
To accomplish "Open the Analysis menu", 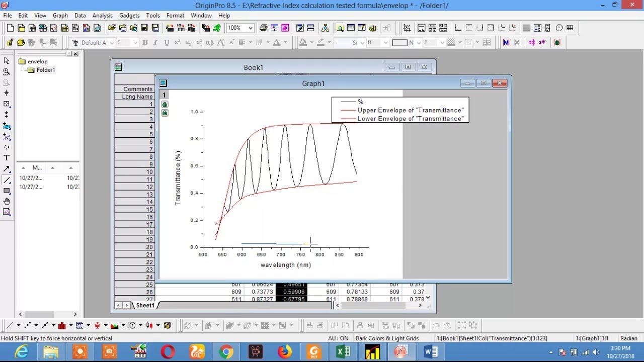I will pos(102,16).
